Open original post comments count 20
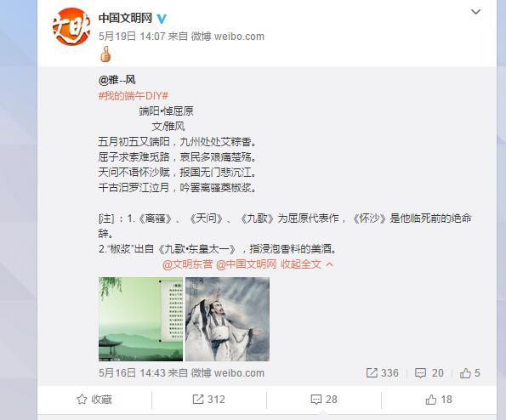Screen dimensions: 506x420 429,373
